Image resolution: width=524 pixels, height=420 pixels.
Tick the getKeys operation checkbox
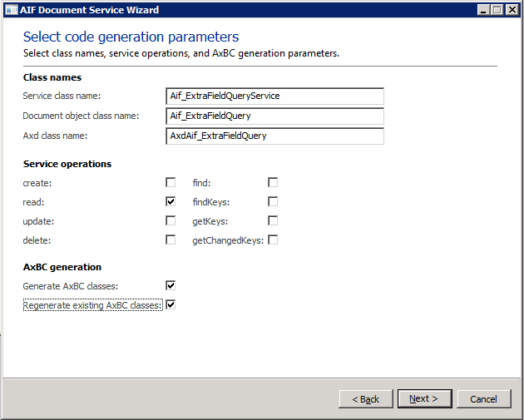click(273, 221)
